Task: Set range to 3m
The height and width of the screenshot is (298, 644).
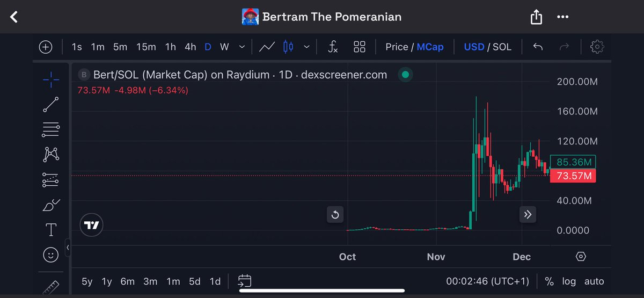Action: (150, 281)
